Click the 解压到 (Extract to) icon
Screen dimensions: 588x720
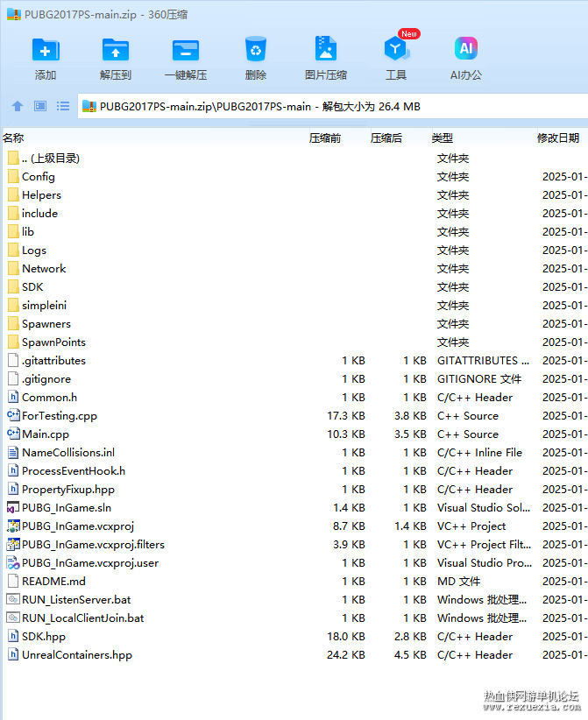(116, 50)
